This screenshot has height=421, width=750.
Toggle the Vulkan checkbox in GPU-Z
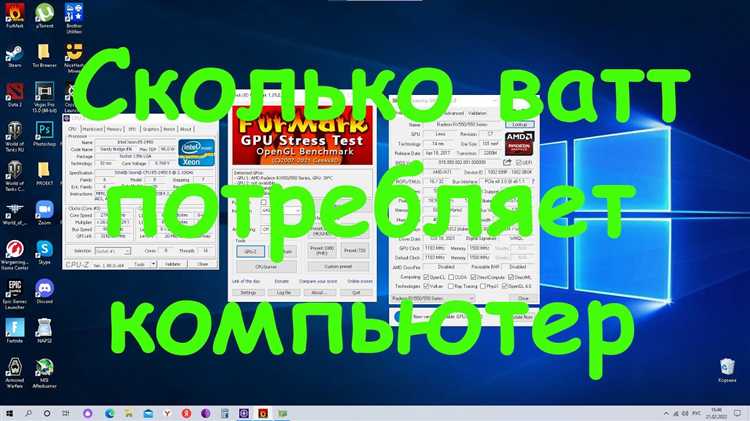[x=426, y=286]
